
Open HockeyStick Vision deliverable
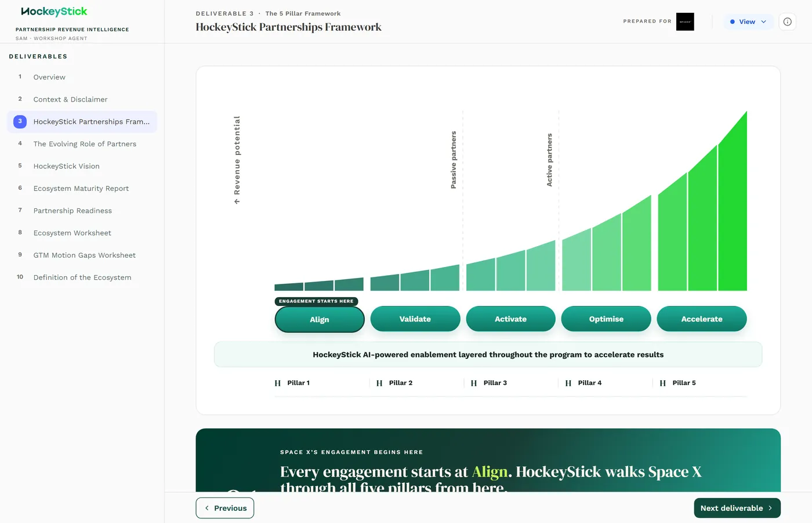coord(82,166)
